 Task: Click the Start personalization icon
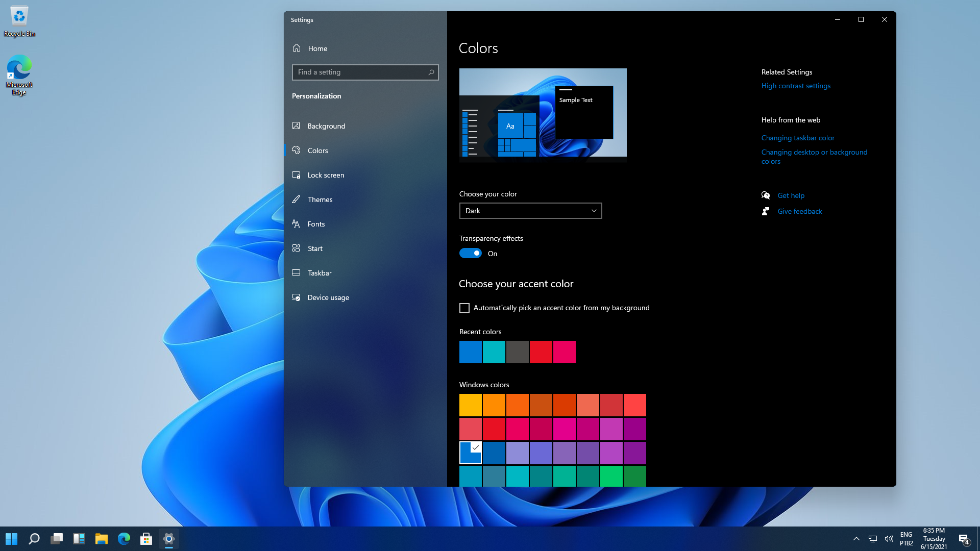click(x=296, y=247)
